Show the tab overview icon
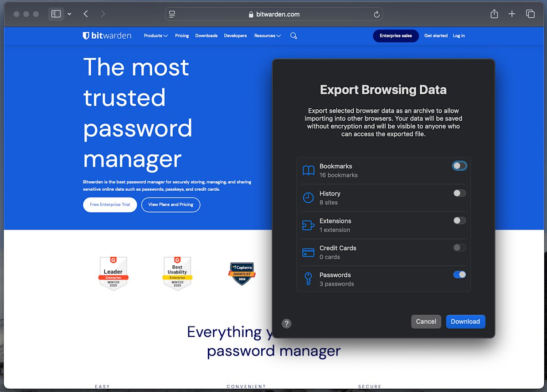Viewport: 547px width, 392px height. click(530, 14)
